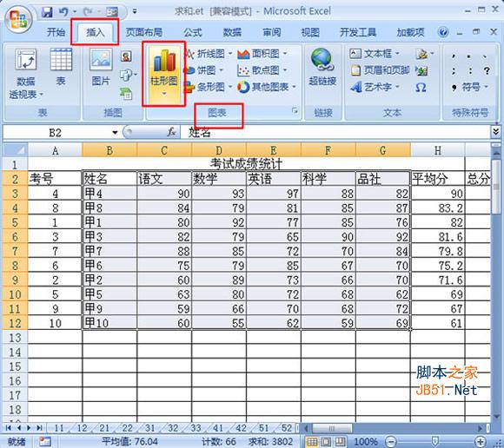Image resolution: width=504 pixels, height=448 pixels.
Task: Select column H header
Action: pyautogui.click(x=437, y=150)
